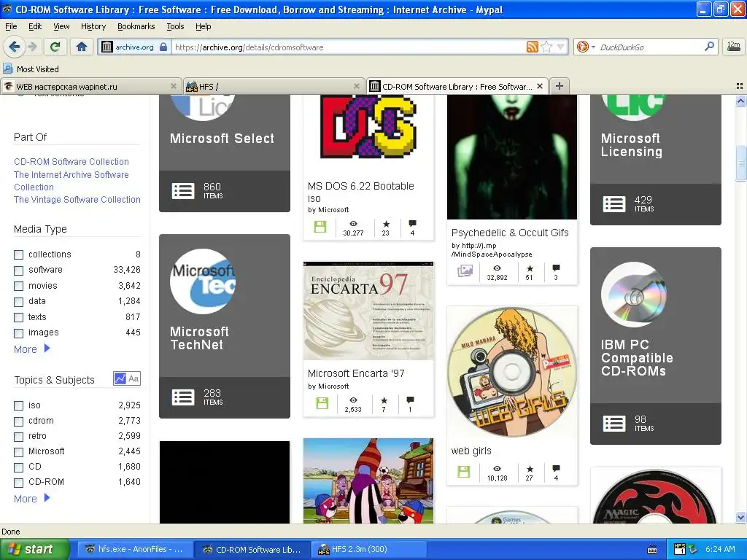
Task: Open a new tab with plus button
Action: (x=560, y=86)
